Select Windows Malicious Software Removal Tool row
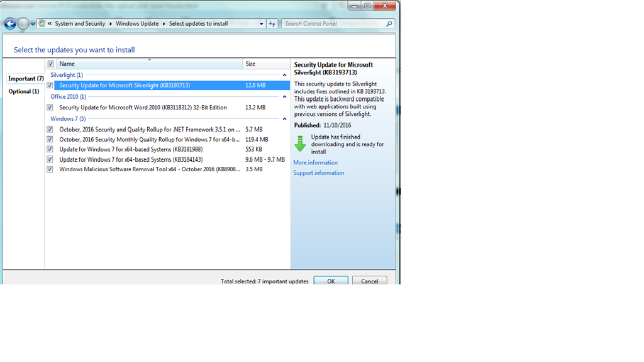 [172, 169]
